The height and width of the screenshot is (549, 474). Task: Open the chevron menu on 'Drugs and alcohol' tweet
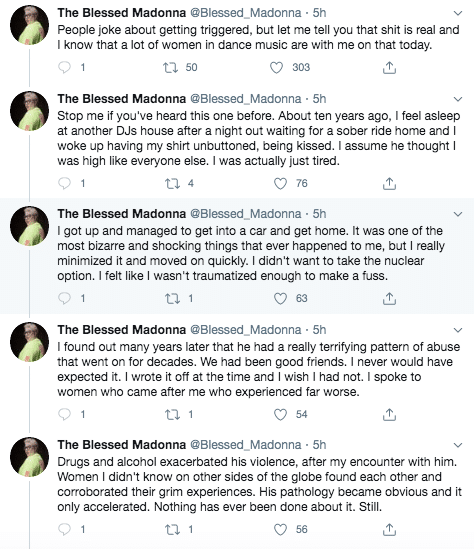tap(458, 445)
